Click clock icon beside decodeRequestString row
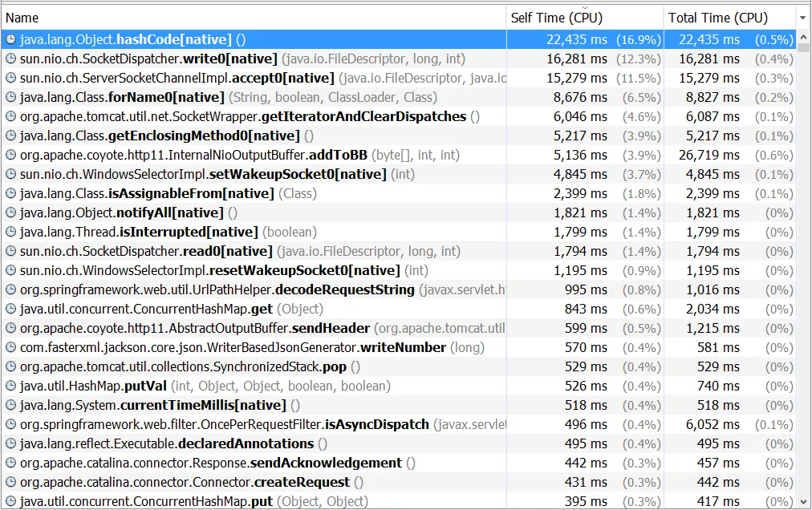The height and width of the screenshot is (510, 812). pos(10,290)
